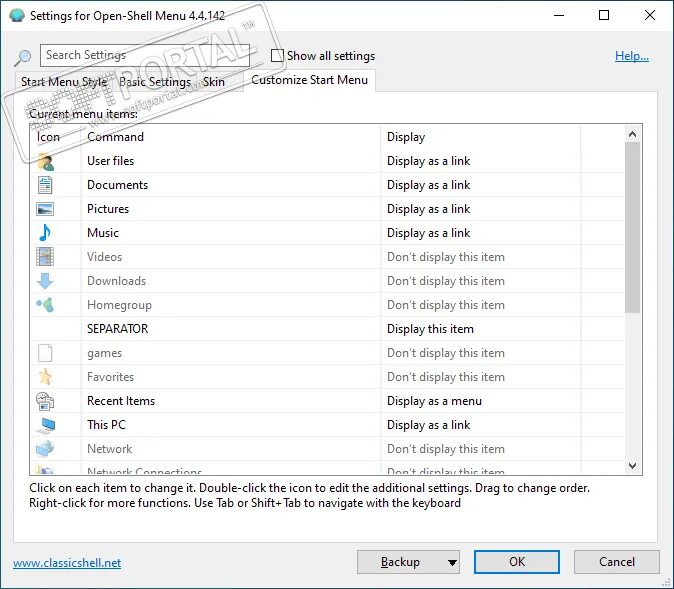Image resolution: width=674 pixels, height=589 pixels.
Task: Change display option for Downloads
Action: 445,281
